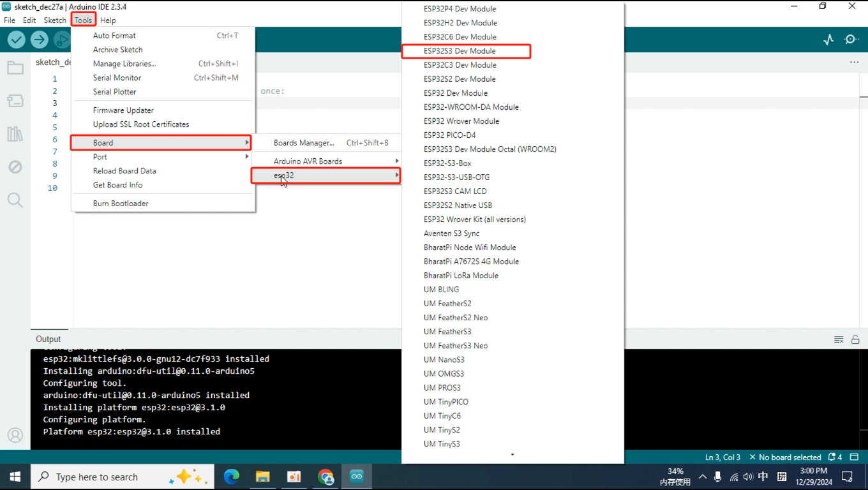Expand the Arduino AVR Boards submenu
Viewport: 868px width, 490px height.
pos(326,161)
